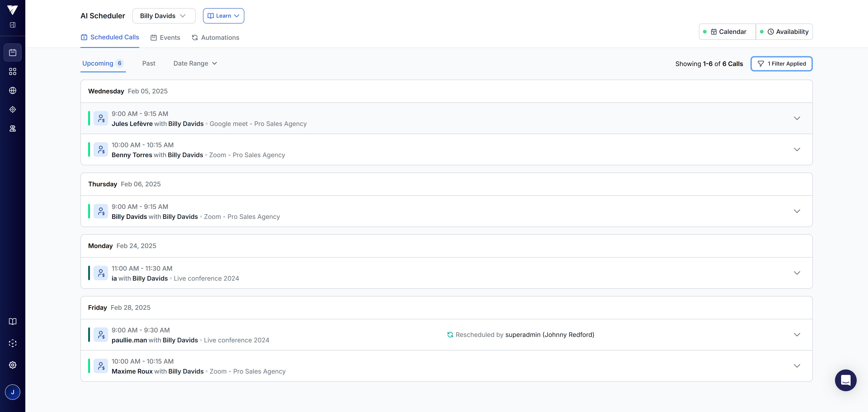The image size is (868, 412).
Task: Click the settings gear in the sidebar
Action: (x=12, y=365)
